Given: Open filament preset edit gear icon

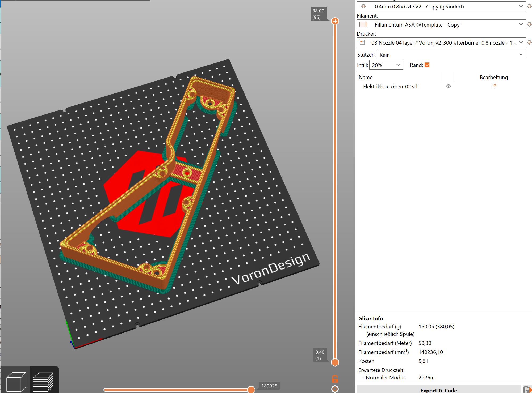Looking at the screenshot, I should click(x=529, y=24).
